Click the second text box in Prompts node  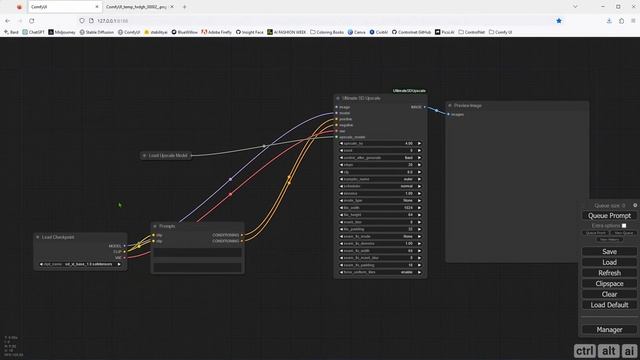point(198,267)
